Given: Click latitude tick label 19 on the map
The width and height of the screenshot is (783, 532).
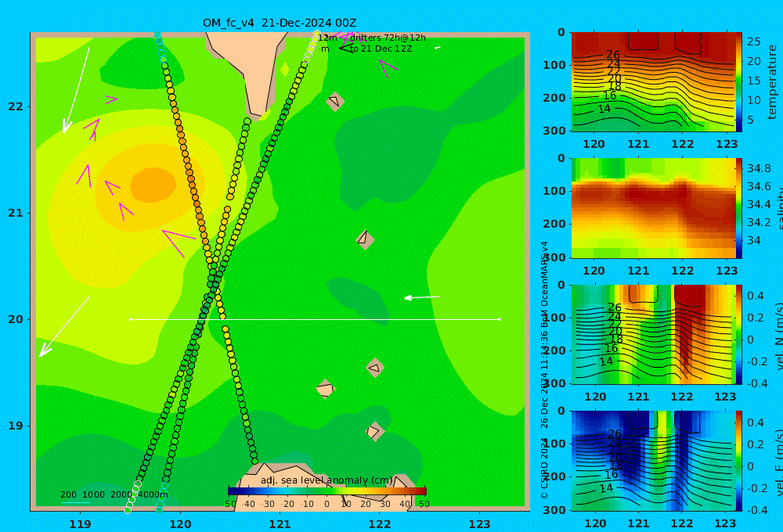Looking at the screenshot, I should [x=16, y=426].
